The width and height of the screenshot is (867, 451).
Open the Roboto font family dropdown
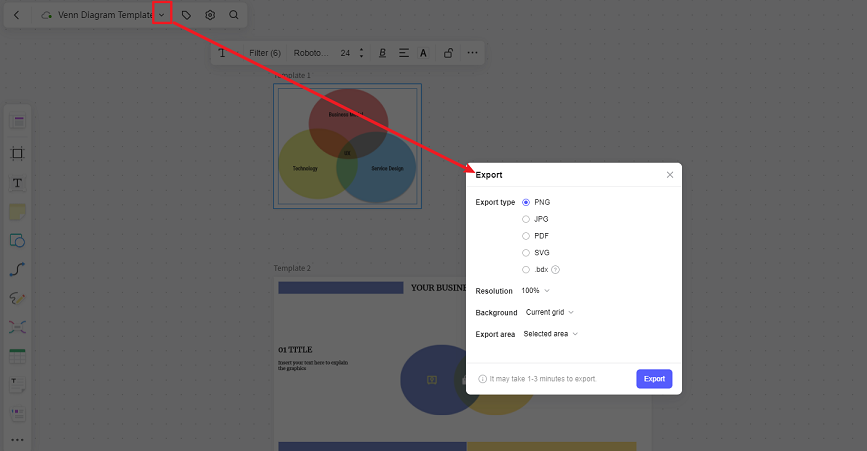pos(311,53)
